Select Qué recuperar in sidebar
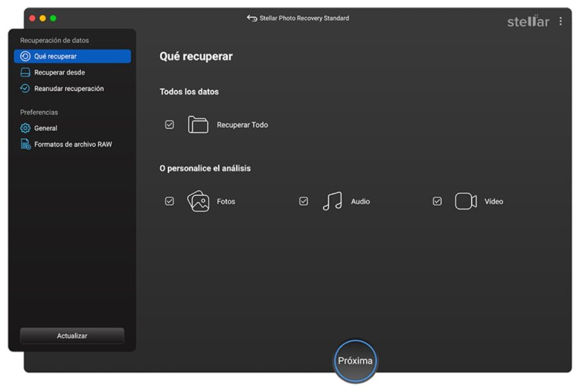This screenshot has height=392, width=579. [72, 56]
